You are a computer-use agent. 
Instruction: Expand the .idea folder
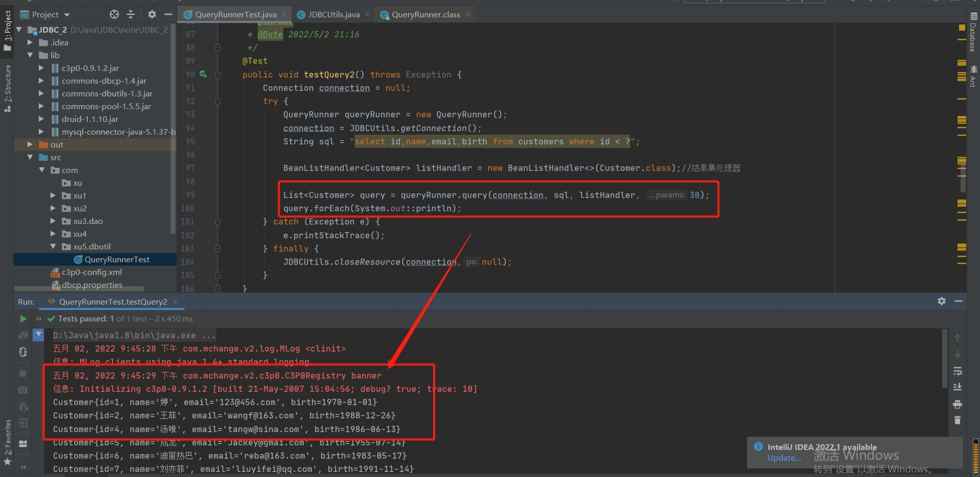point(30,42)
